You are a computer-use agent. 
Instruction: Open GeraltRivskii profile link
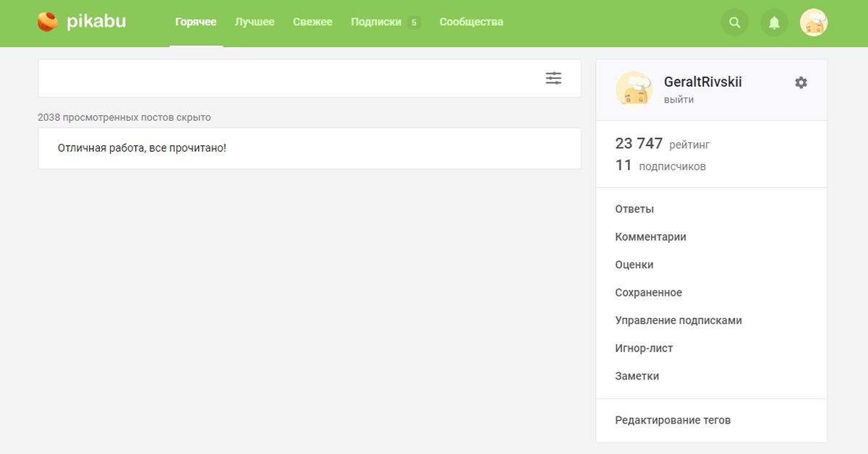pyautogui.click(x=702, y=82)
